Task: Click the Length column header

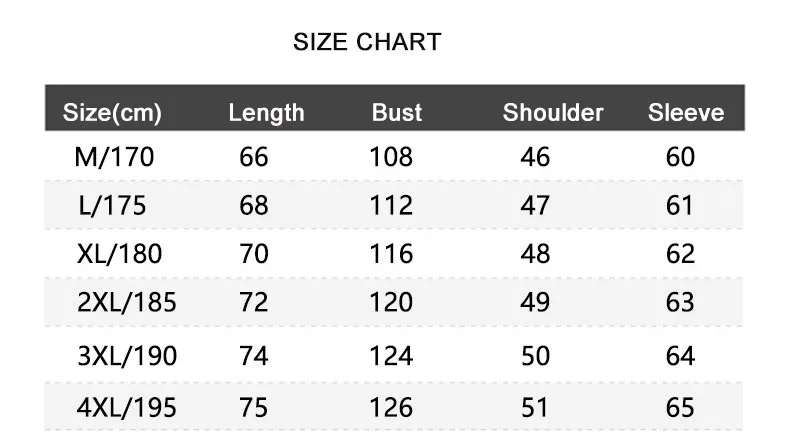Action: (266, 112)
